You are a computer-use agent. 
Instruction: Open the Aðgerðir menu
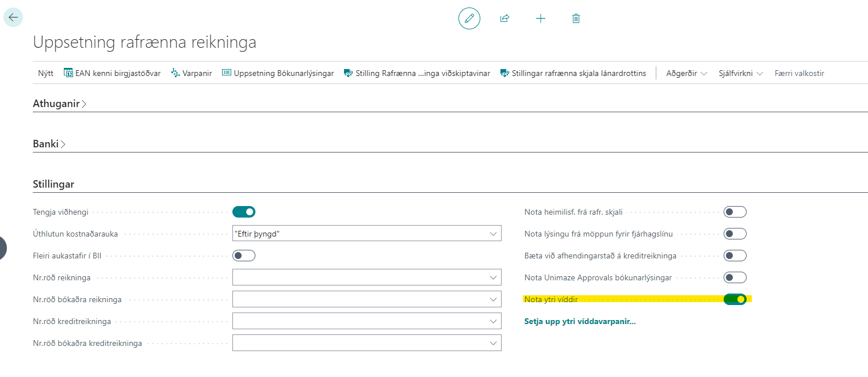(687, 73)
